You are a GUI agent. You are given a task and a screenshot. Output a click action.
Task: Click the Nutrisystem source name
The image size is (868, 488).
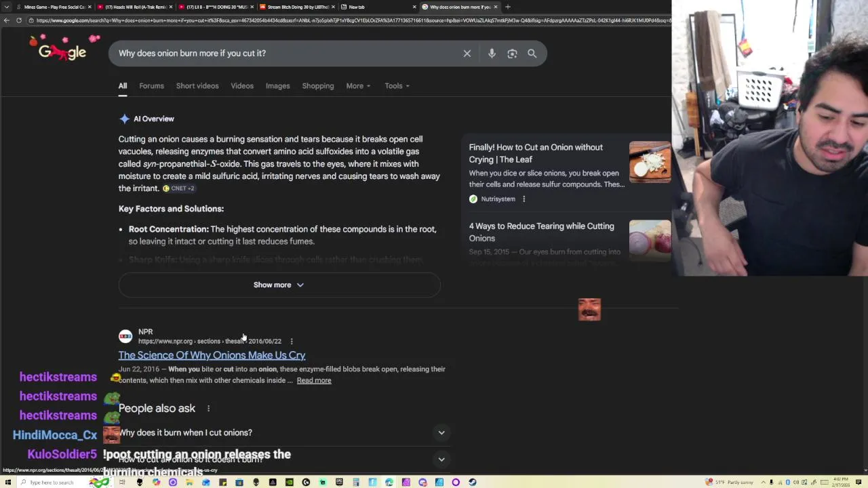[x=498, y=199]
